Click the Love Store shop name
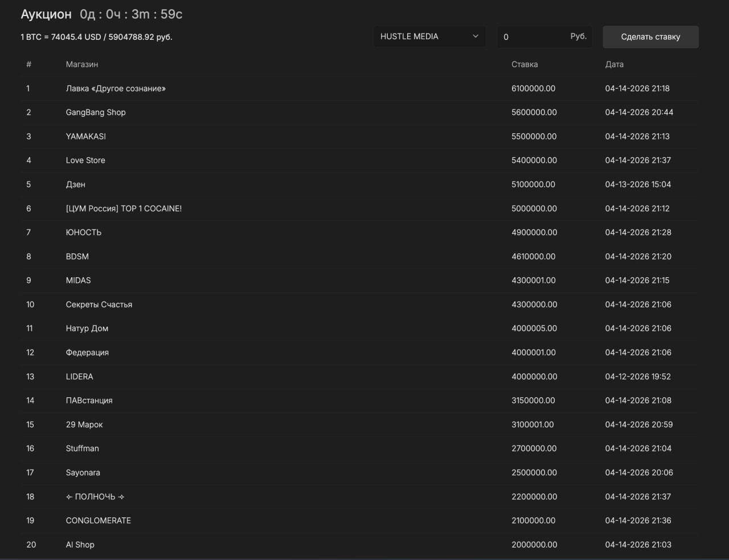 coord(85,160)
